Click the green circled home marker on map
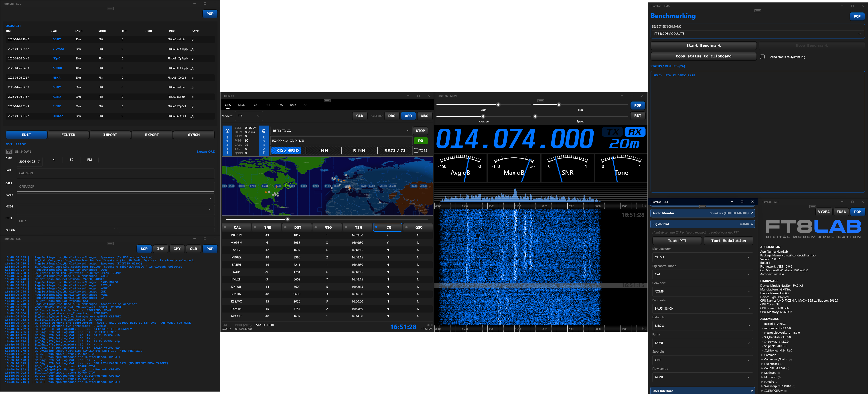 pyautogui.click(x=288, y=185)
